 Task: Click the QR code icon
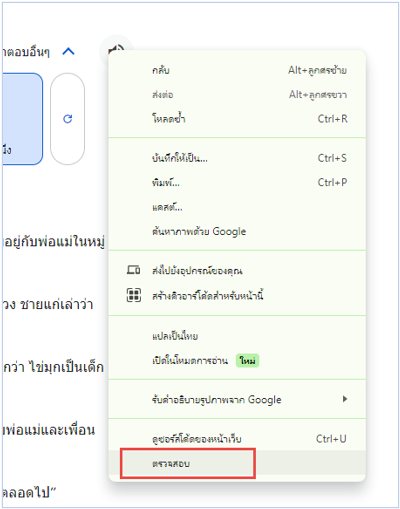tap(134, 295)
